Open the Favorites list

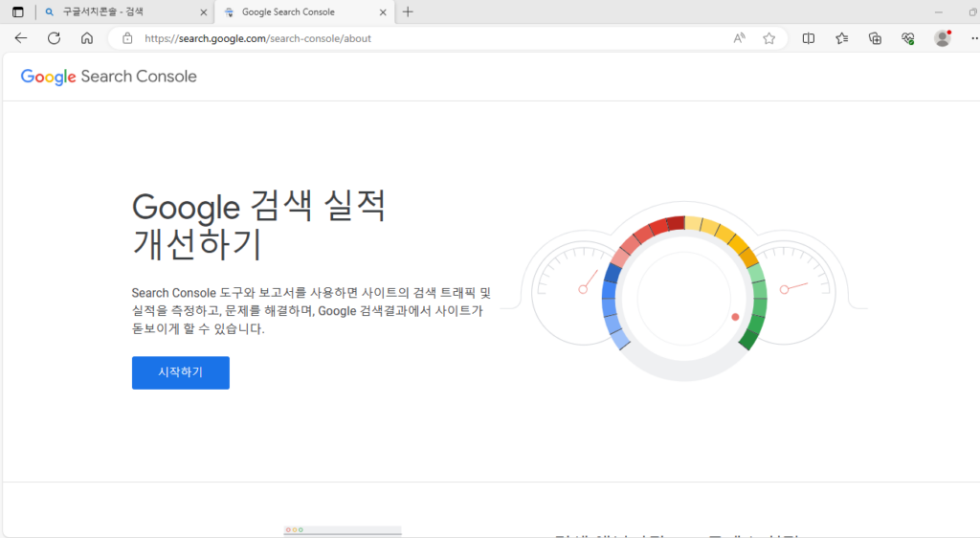pos(842,38)
